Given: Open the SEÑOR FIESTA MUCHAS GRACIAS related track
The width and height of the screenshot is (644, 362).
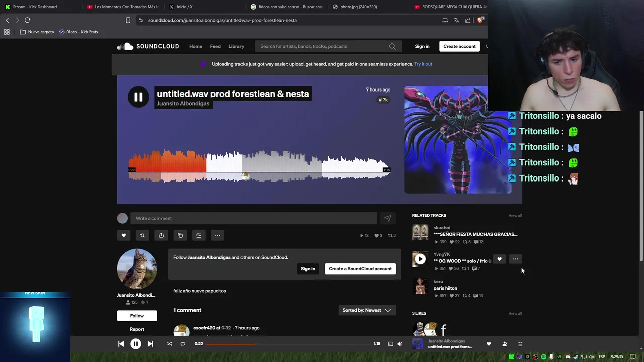Looking at the screenshot, I should click(475, 234).
